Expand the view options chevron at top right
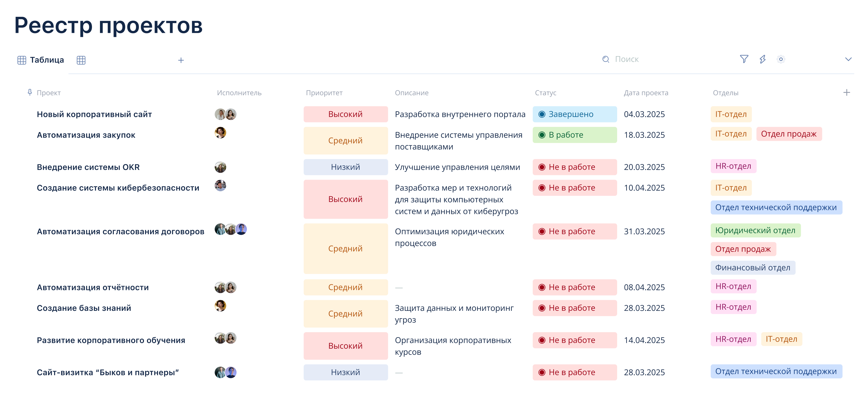868x393 pixels. click(849, 59)
